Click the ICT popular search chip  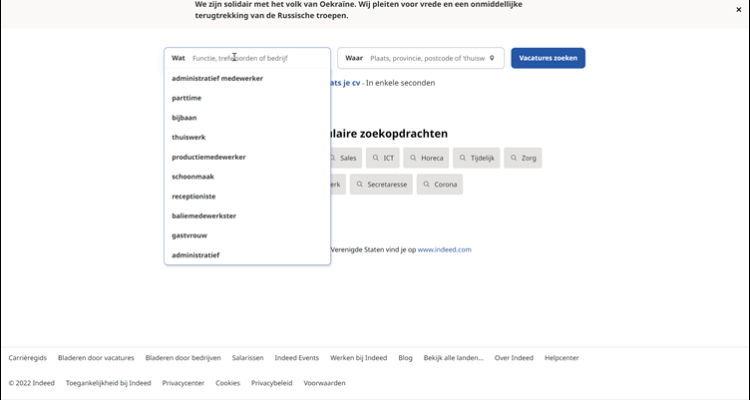[x=383, y=158]
